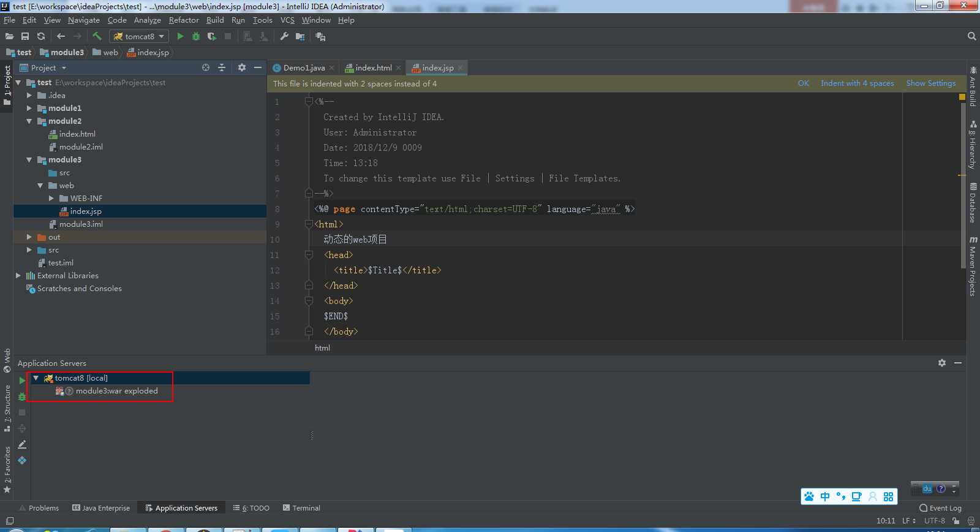
Task: Toggle punctuation mode in IME bar
Action: coord(841,496)
